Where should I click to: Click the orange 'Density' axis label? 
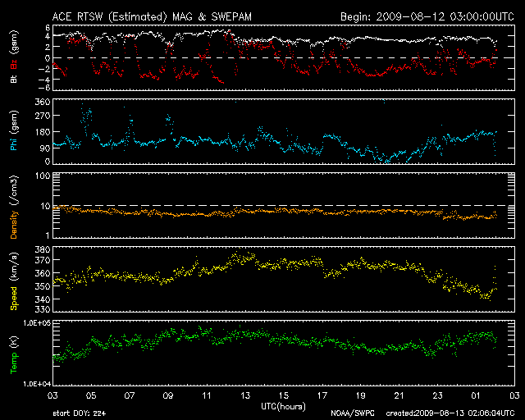coord(14,225)
